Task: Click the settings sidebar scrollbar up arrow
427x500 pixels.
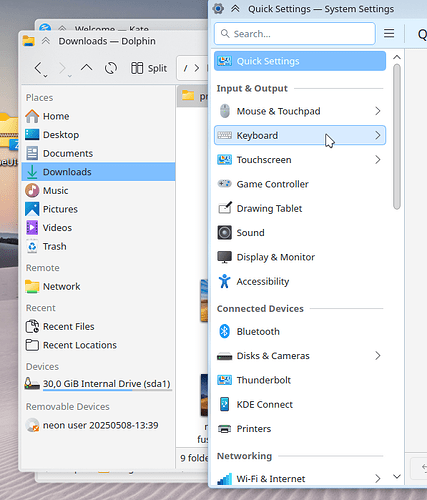Action: point(397,57)
